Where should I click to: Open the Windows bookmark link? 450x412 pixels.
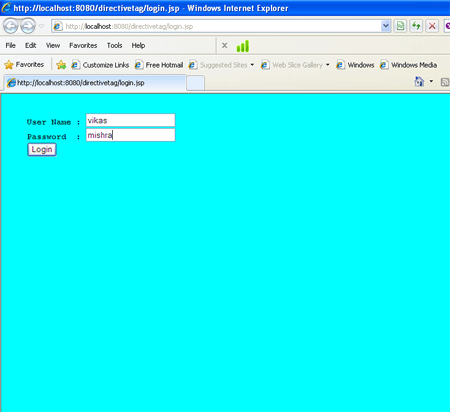click(355, 65)
